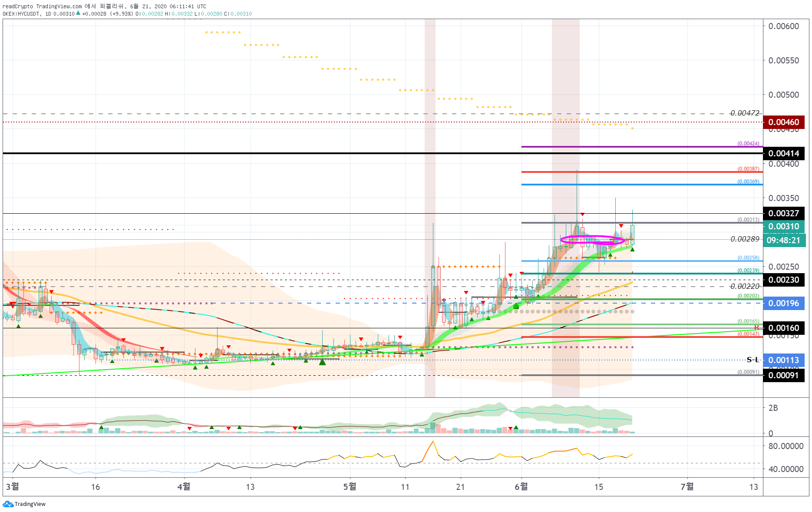Click the H:0.00332 high value

pos(179,14)
